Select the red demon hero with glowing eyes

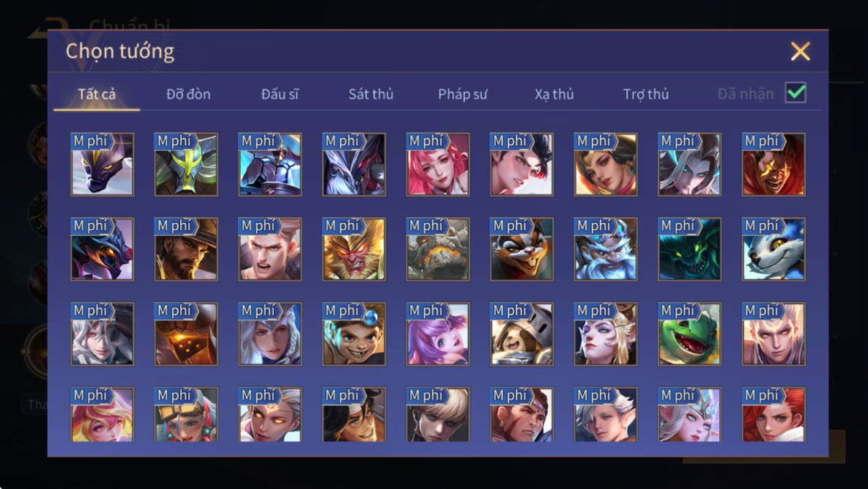(774, 164)
